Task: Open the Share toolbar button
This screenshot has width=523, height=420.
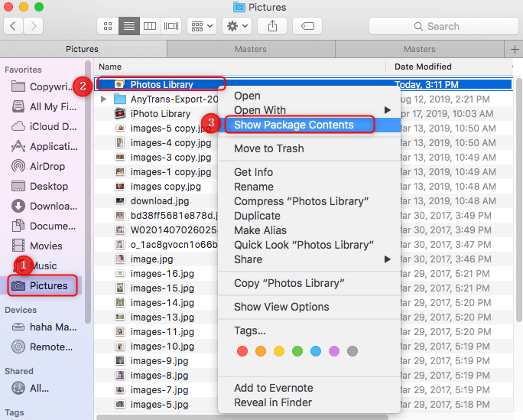Action: (272, 26)
